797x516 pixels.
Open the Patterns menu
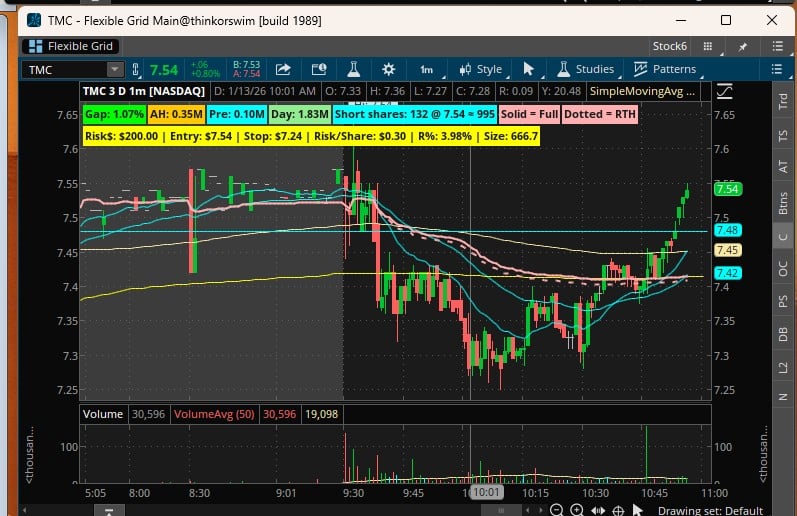coord(665,69)
